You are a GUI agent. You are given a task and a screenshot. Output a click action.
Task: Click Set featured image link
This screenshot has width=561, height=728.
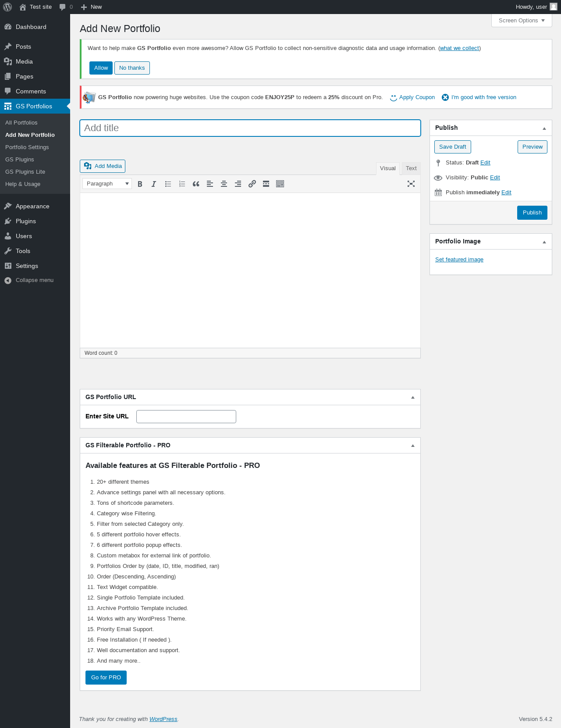[459, 260]
